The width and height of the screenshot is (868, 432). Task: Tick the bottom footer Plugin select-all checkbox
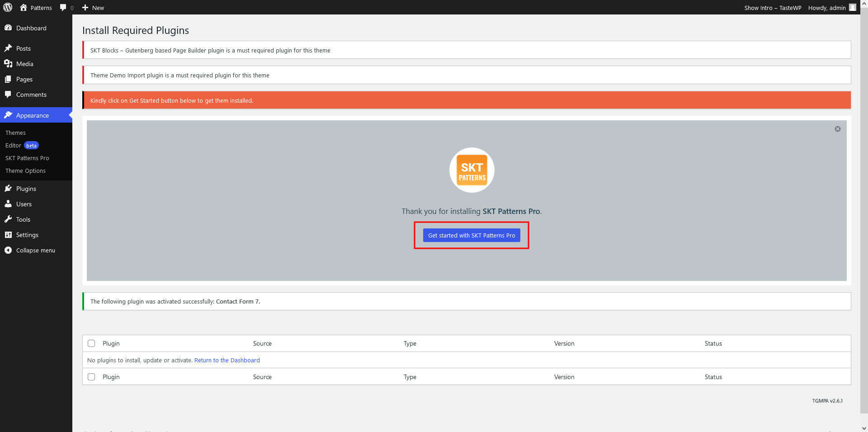click(x=91, y=377)
